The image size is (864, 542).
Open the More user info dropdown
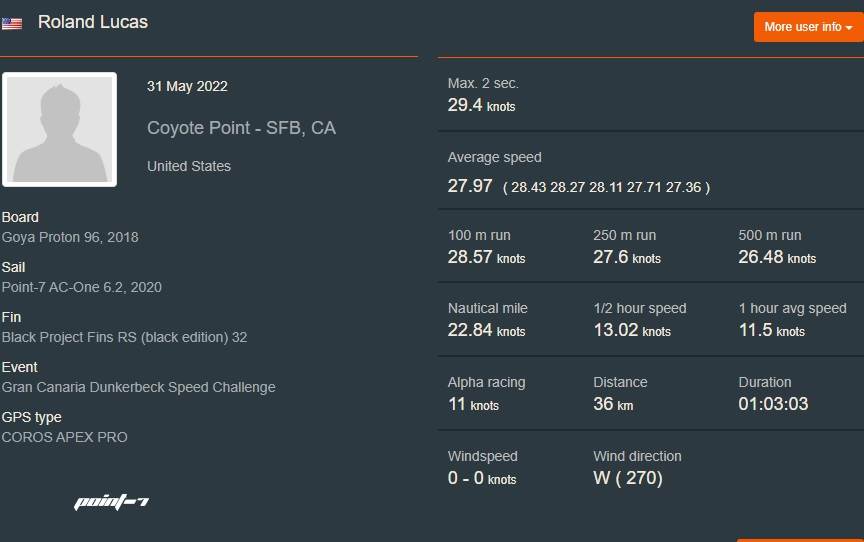[808, 27]
